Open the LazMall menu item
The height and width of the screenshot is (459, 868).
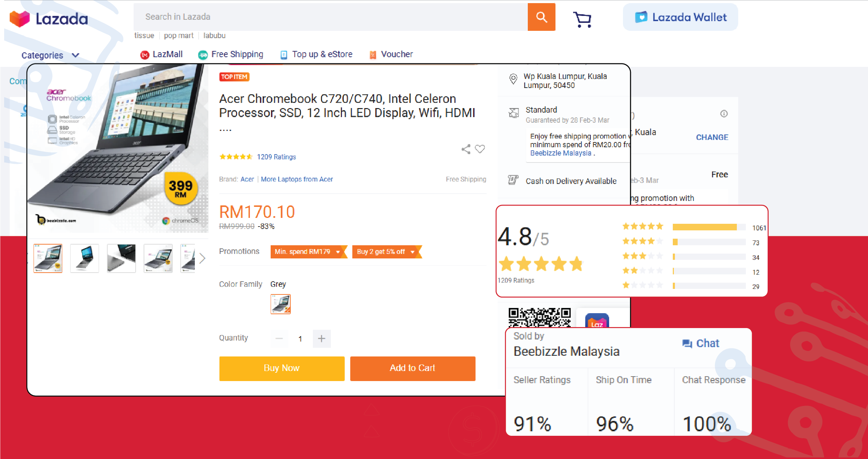(161, 54)
